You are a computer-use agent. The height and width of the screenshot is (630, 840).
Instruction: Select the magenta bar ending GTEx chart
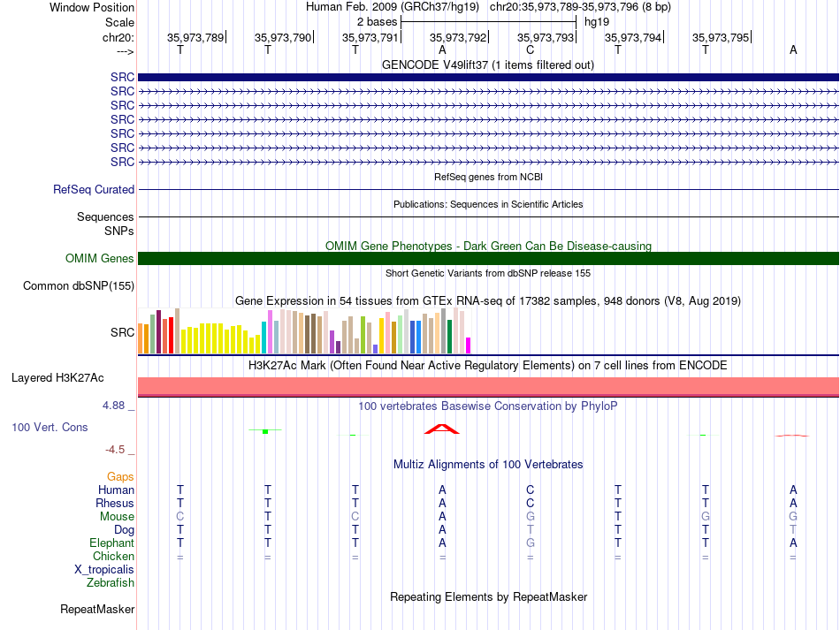tap(469, 345)
